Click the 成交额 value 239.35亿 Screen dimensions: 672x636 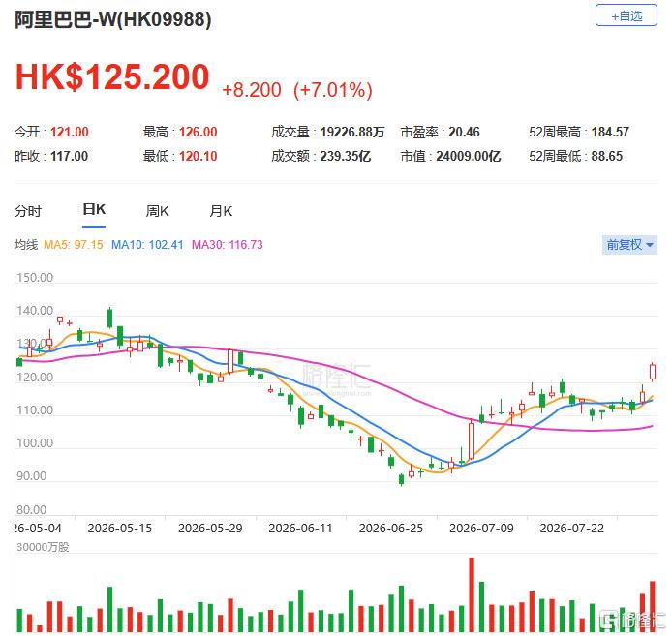point(345,156)
